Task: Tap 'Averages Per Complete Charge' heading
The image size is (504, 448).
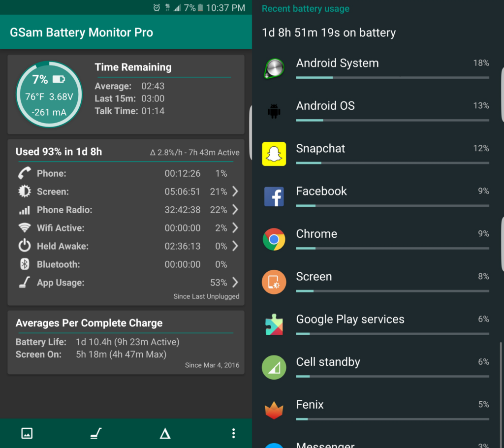Action: coord(89,323)
